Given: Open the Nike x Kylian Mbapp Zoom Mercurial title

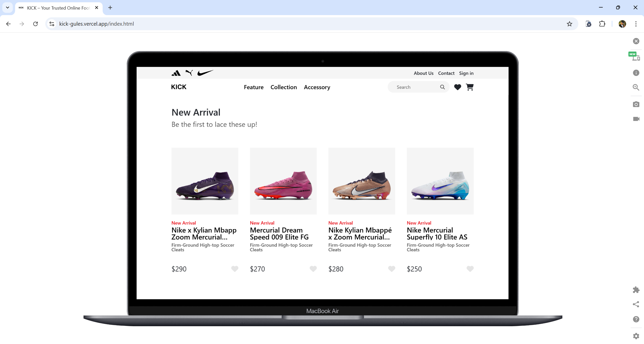Looking at the screenshot, I should [204, 234].
